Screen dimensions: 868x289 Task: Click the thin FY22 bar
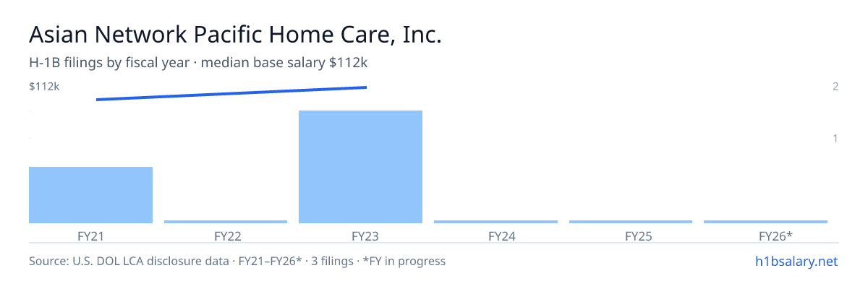[226, 222]
